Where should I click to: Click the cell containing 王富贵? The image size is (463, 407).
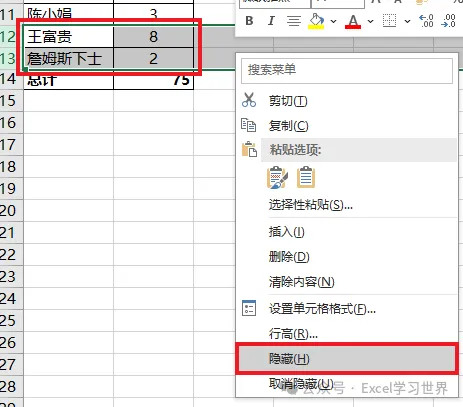[x=69, y=37]
